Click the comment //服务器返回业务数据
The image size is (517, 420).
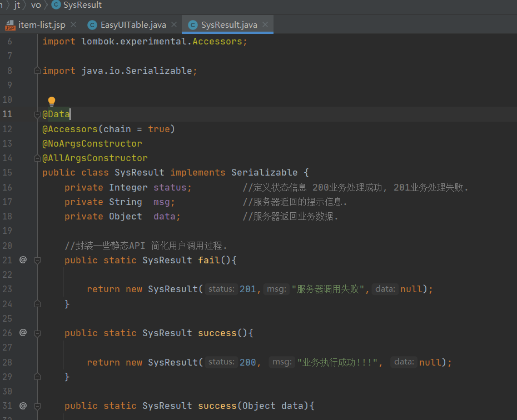(290, 217)
